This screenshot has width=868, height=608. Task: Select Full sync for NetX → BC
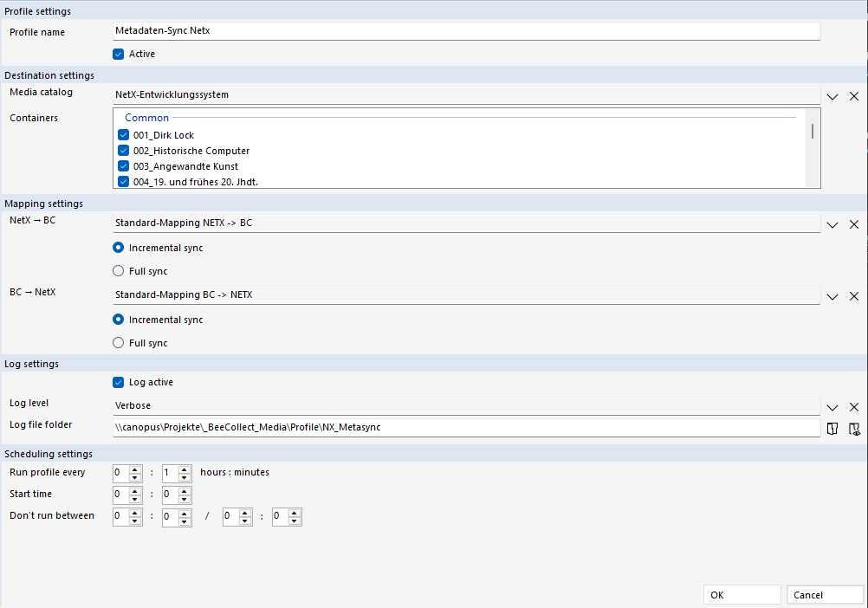pyautogui.click(x=119, y=271)
